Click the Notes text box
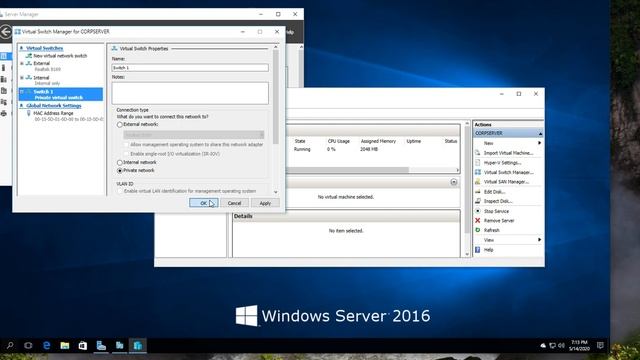The width and height of the screenshot is (640, 360). (190, 93)
